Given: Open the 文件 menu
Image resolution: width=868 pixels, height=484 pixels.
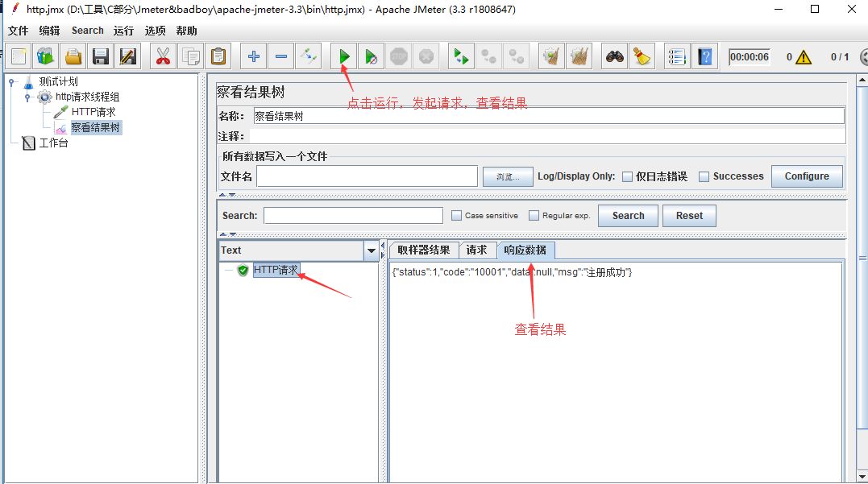Looking at the screenshot, I should point(18,31).
